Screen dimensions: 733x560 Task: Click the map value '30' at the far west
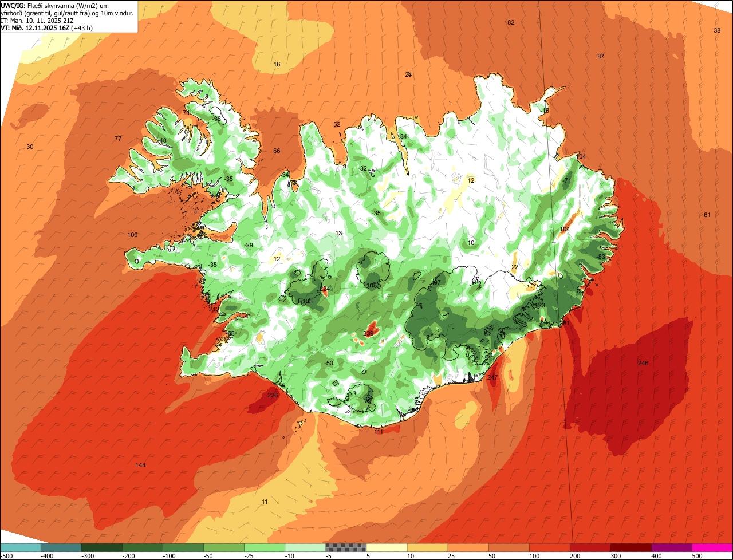[x=30, y=147]
